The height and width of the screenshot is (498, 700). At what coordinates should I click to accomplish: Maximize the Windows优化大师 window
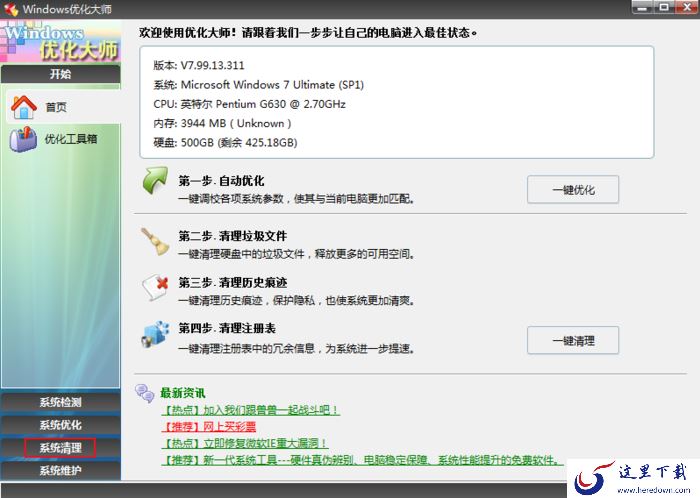pos(664,7)
